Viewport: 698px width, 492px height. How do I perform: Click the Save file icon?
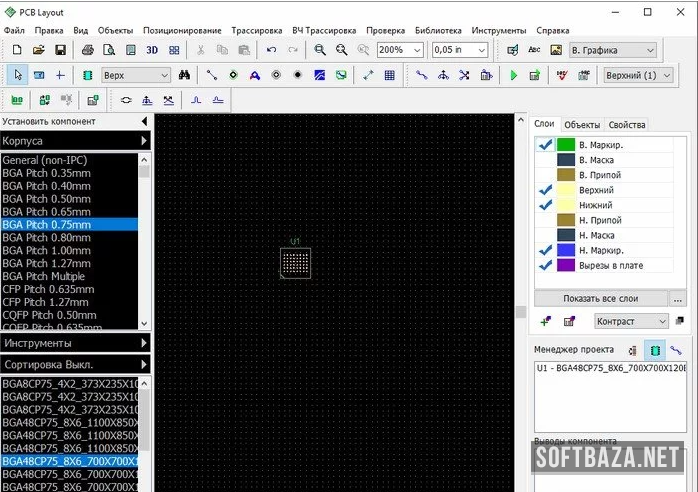[x=60, y=50]
